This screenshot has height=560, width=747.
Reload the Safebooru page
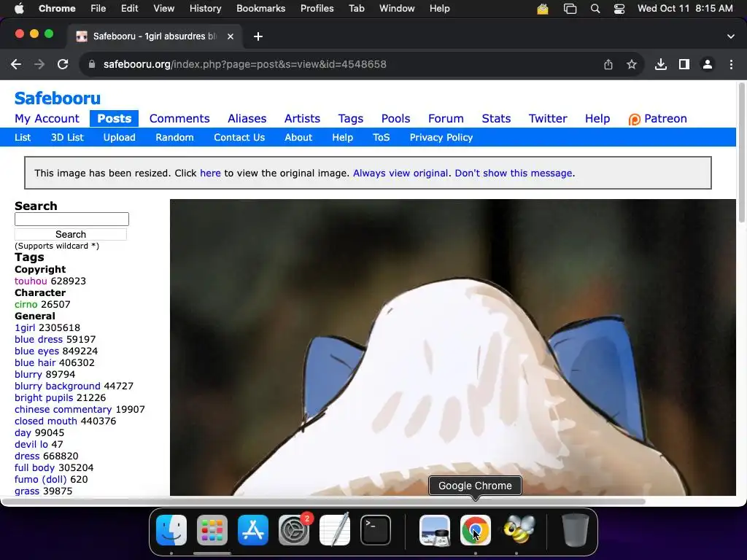click(x=63, y=64)
